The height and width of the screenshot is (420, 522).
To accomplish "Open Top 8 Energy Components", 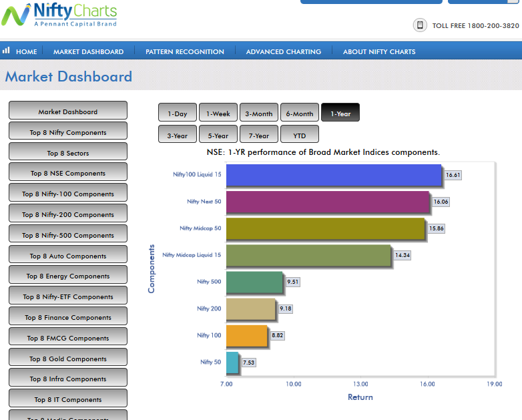I will [x=68, y=275].
